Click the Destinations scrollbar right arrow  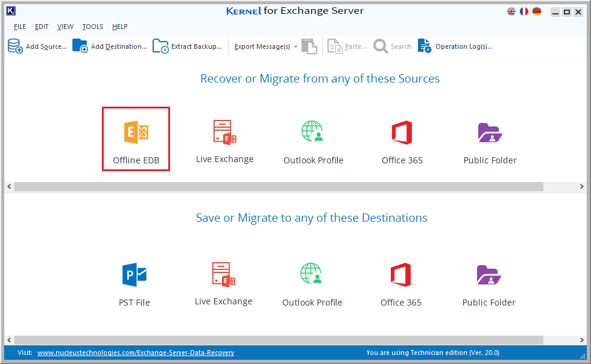581,340
